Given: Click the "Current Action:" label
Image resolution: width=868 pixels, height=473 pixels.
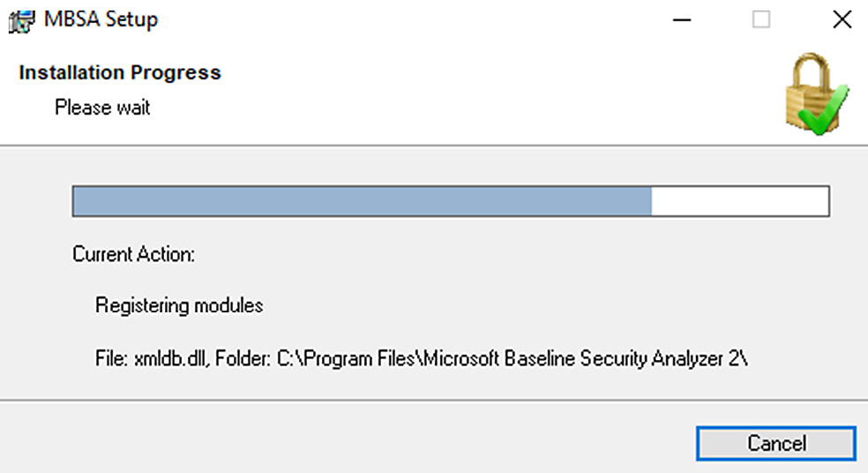Looking at the screenshot, I should 133,254.
